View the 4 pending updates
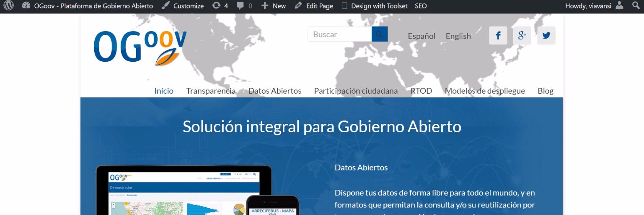This screenshot has width=644, height=215. click(220, 6)
